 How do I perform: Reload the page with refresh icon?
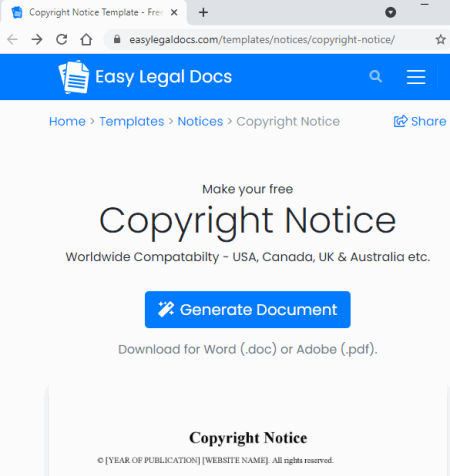[62, 39]
